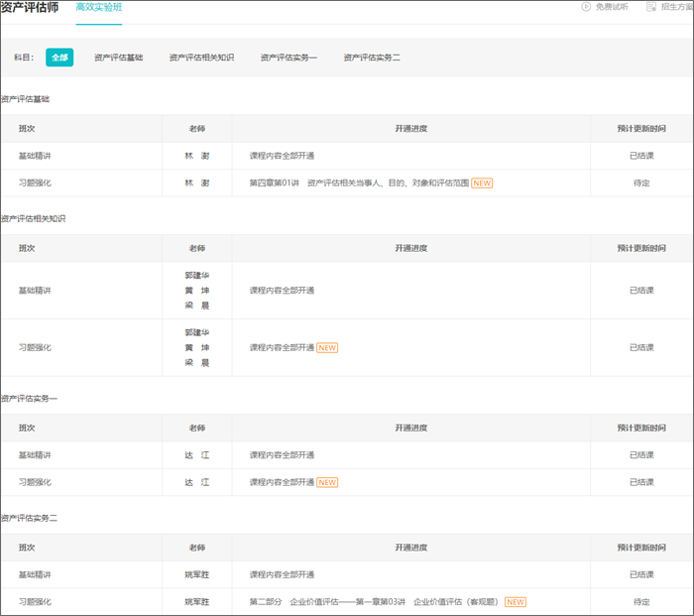Open the 免费试听 link

[612, 7]
